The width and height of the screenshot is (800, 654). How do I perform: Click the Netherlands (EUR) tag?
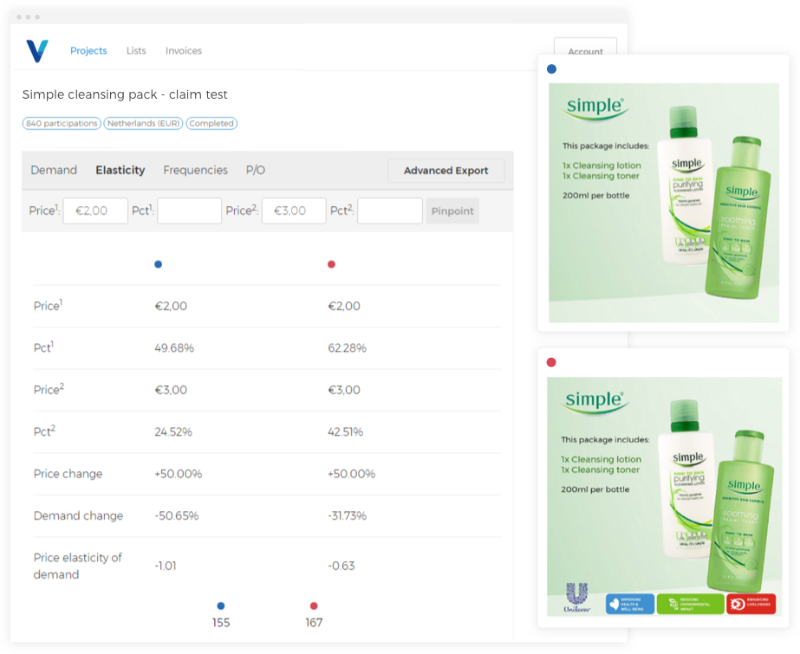point(143,123)
